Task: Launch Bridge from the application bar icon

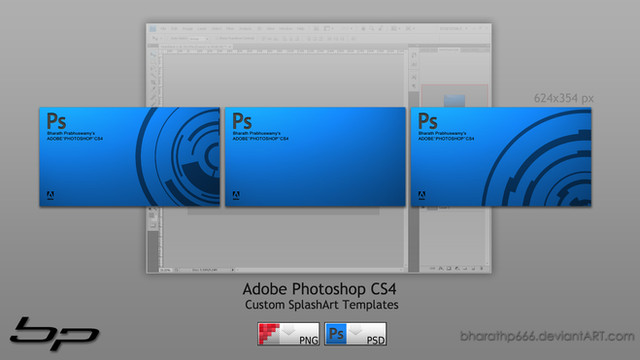Action: pos(316,29)
